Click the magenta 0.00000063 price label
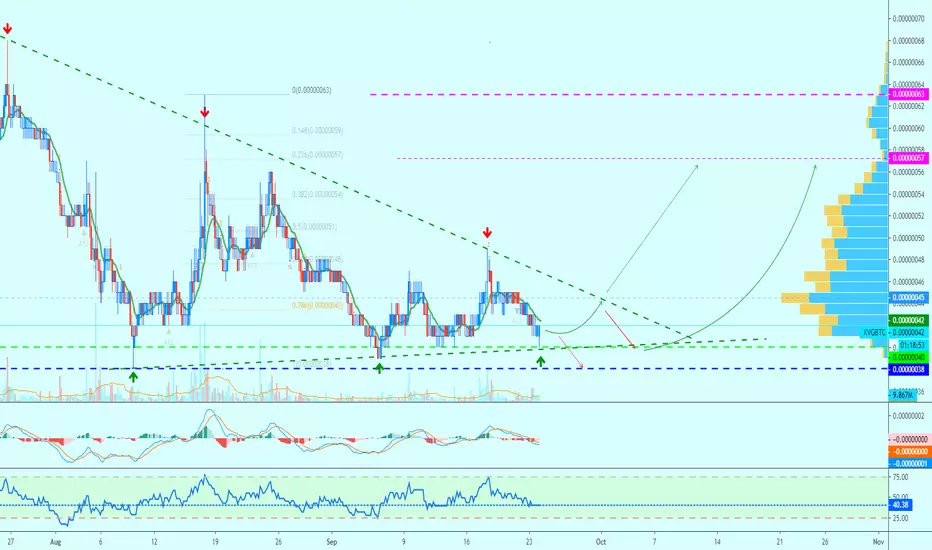This screenshot has height=550, width=932. coord(909,94)
